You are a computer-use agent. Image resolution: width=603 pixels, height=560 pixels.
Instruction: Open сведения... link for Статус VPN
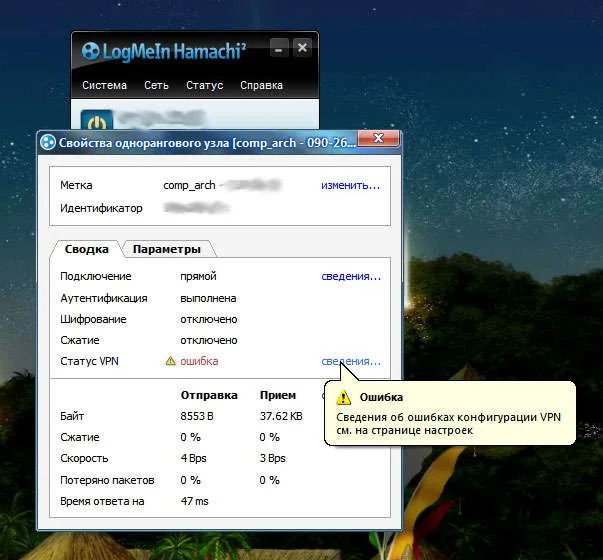click(351, 362)
